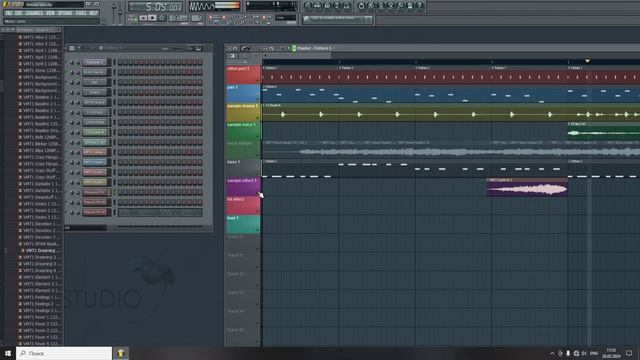Open the keyboard editor icon in step sequencer header
Screen dimensions: 640x360
tap(198, 48)
